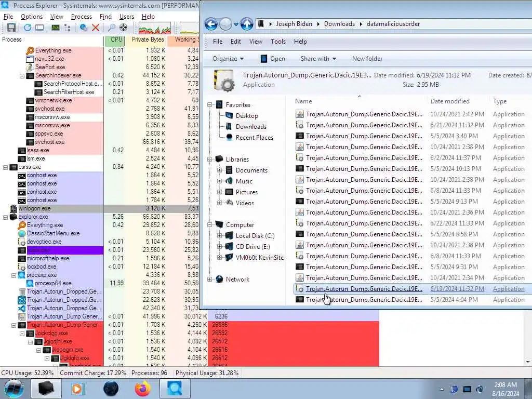This screenshot has height=399, width=532.
Task: Collapse the SearchIndexer.exe subtree
Action: (x=22, y=76)
